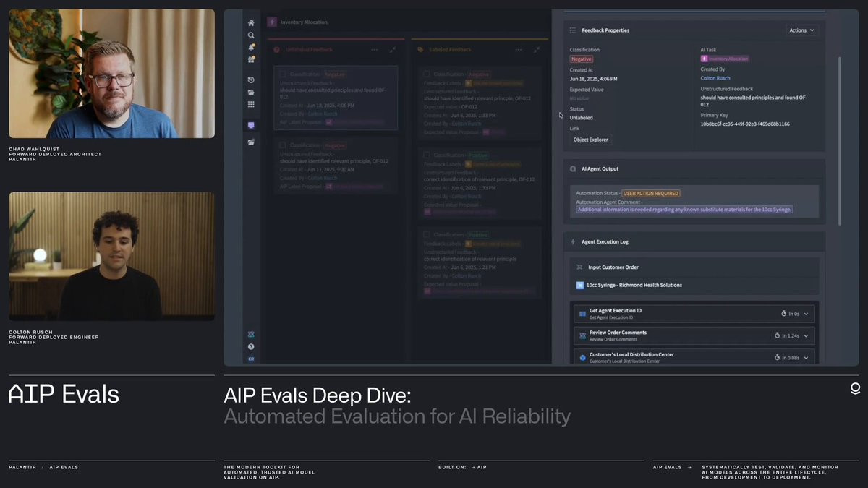Open the Help question mark icon
868x488 pixels.
coord(251,346)
